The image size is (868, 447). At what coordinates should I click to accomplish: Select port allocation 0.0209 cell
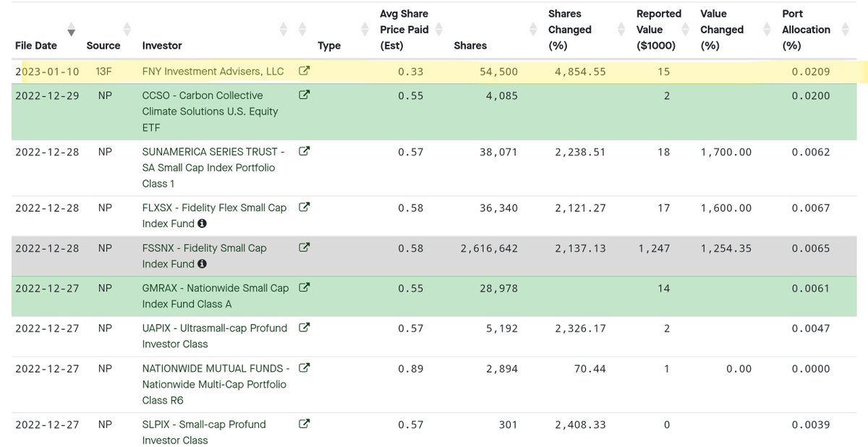click(811, 72)
